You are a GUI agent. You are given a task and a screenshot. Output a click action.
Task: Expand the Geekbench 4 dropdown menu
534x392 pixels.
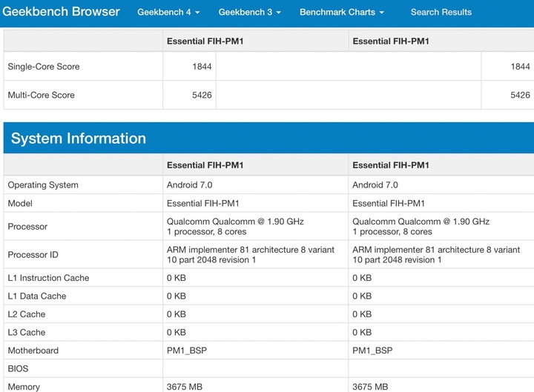[x=168, y=13]
